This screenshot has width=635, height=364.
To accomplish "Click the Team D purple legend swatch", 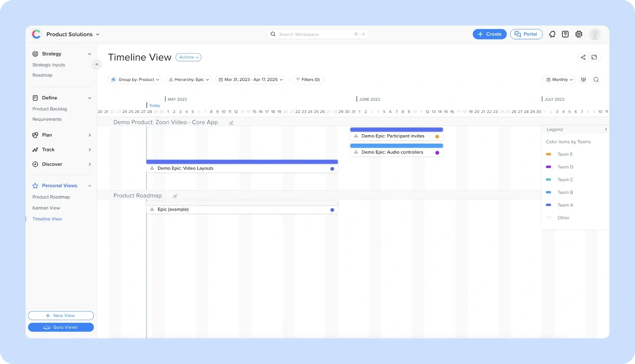I will tap(549, 167).
